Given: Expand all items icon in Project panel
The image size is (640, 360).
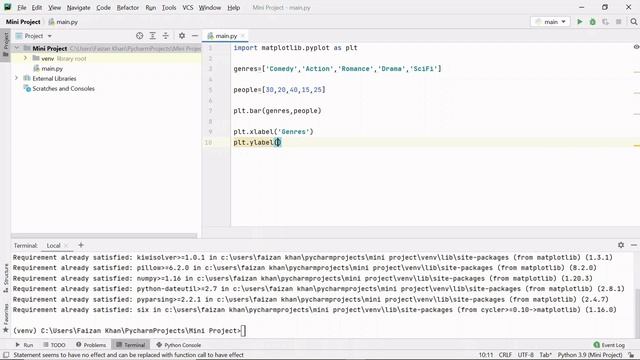Looking at the screenshot, I should [x=152, y=36].
